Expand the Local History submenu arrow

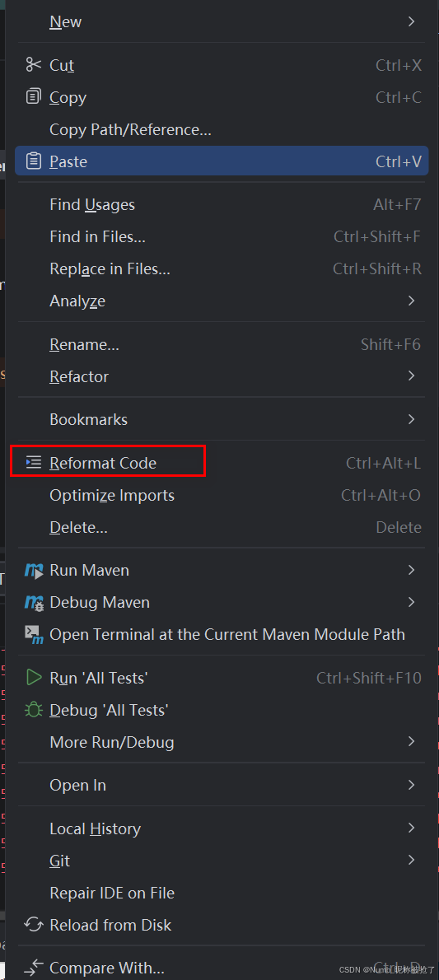point(411,828)
